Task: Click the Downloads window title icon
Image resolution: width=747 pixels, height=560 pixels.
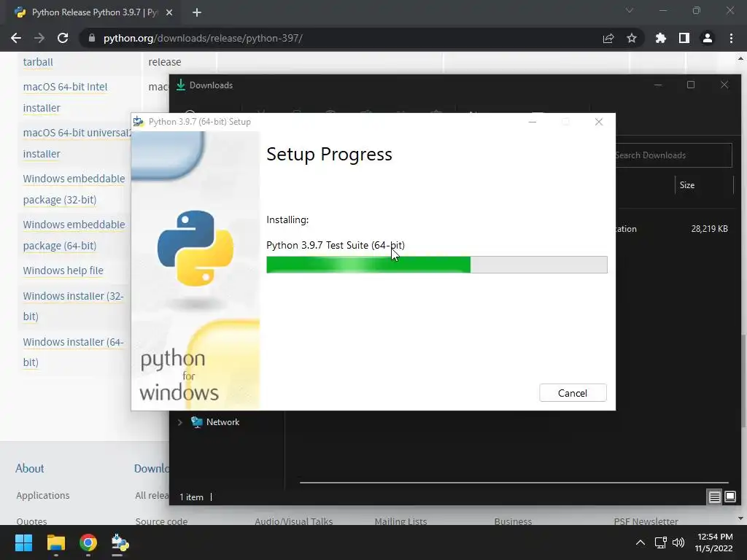Action: click(x=181, y=85)
